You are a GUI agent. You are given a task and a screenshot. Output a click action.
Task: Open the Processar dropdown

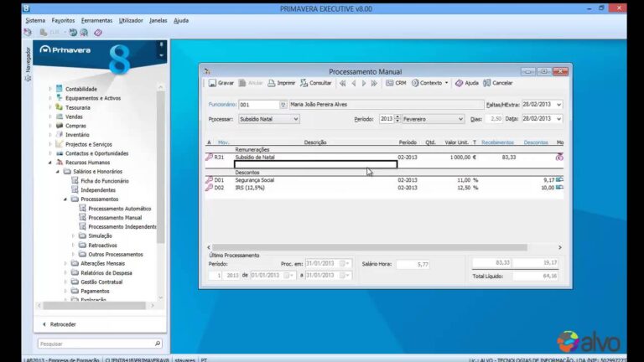(296, 119)
